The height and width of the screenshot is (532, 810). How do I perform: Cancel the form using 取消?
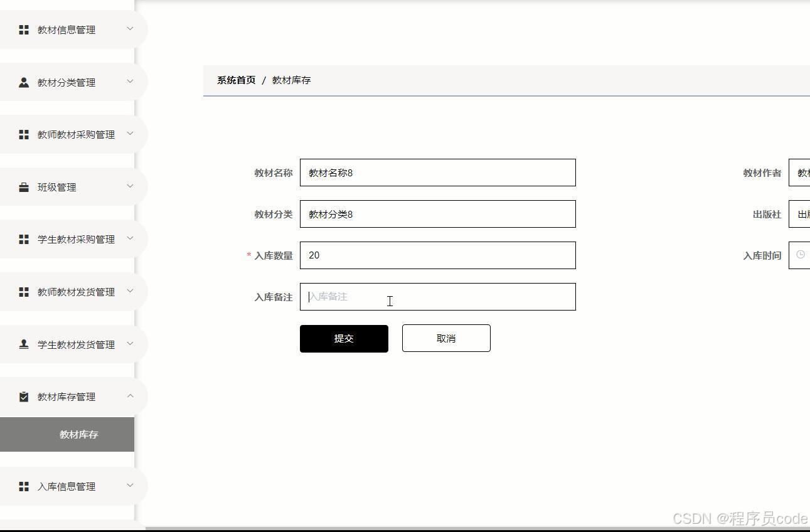click(445, 338)
